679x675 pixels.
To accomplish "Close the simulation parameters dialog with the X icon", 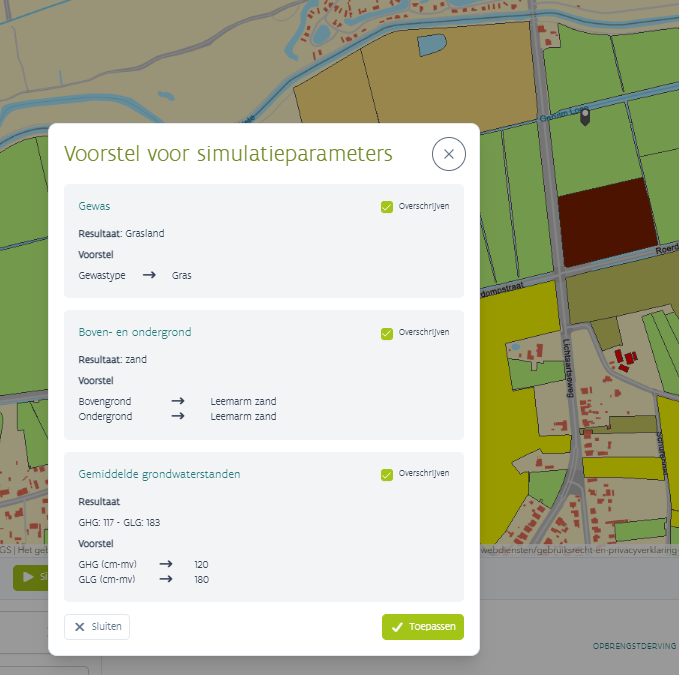I will (449, 154).
